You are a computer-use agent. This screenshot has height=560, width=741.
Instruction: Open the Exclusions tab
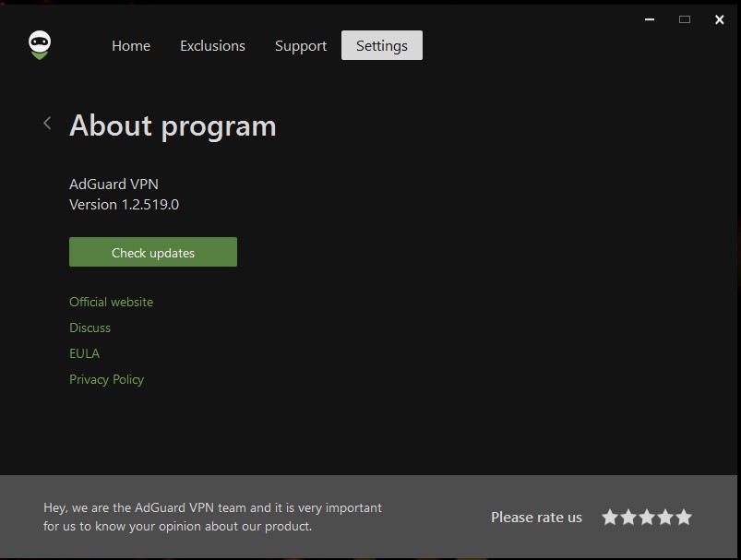[212, 45]
